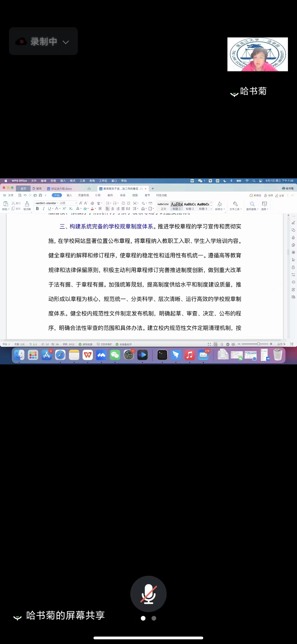Expand the font size 小四 dropdown
Screen dimensions: 297x644
coord(76,203)
